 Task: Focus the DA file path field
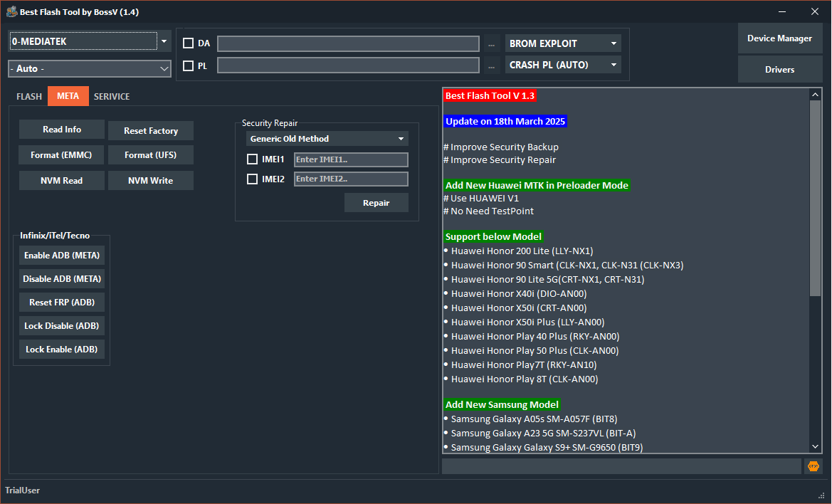tap(348, 43)
